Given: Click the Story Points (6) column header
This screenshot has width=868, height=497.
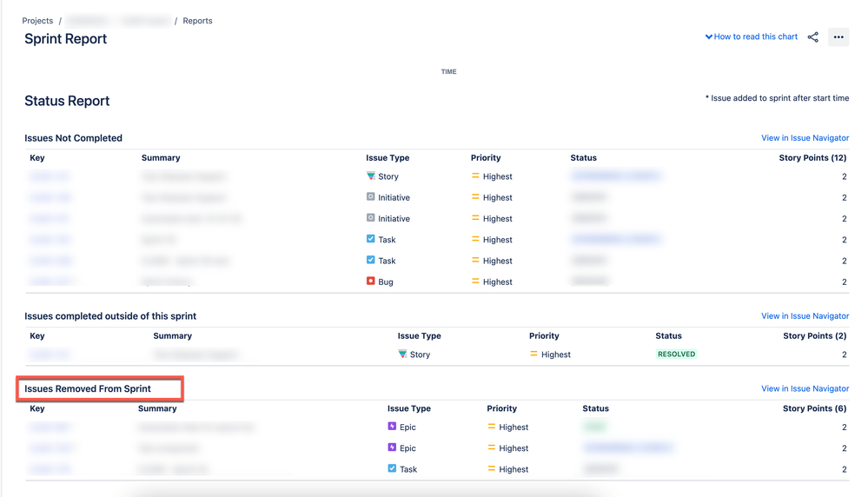Looking at the screenshot, I should point(814,408).
